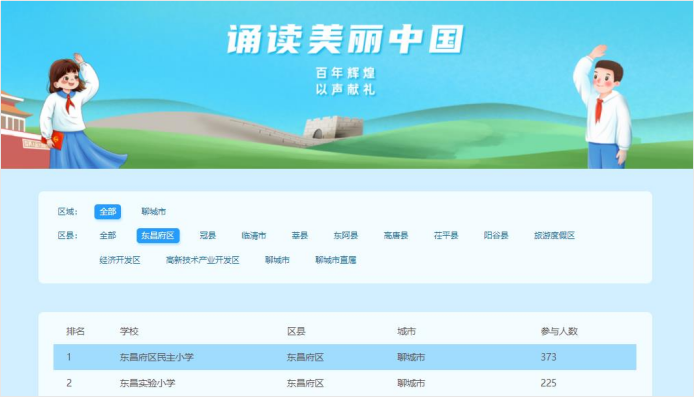Select 高唐县 district option

coord(396,235)
